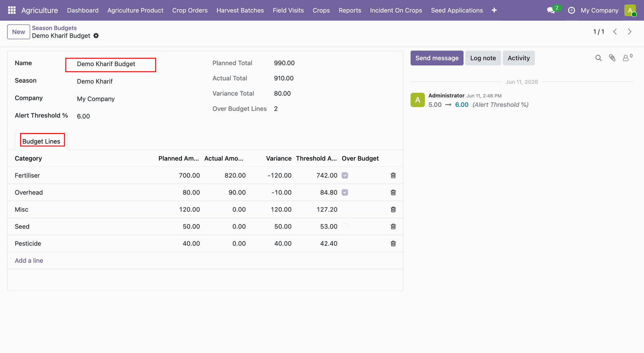Go to next record arrow
This screenshot has height=353, width=644.
coord(630,32)
